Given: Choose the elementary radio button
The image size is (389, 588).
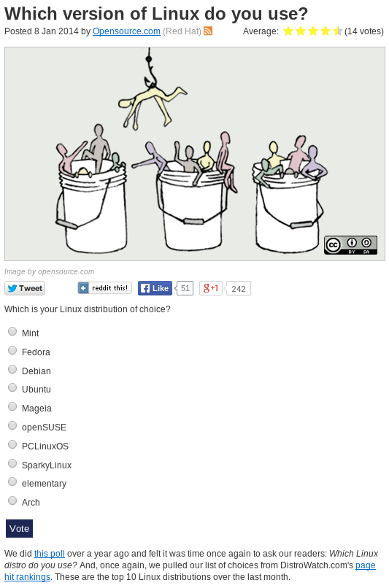Looking at the screenshot, I should [12, 481].
